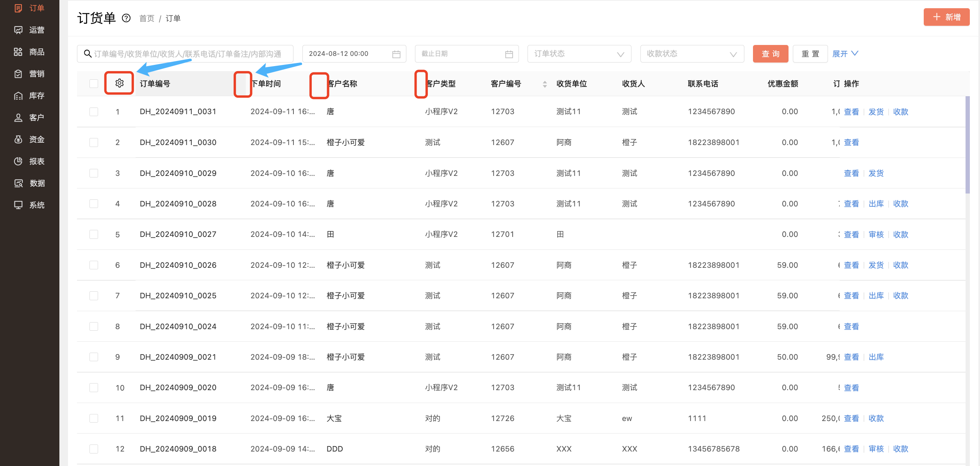Click order number DH_20240909_0020
The height and width of the screenshot is (466, 980).
click(178, 387)
